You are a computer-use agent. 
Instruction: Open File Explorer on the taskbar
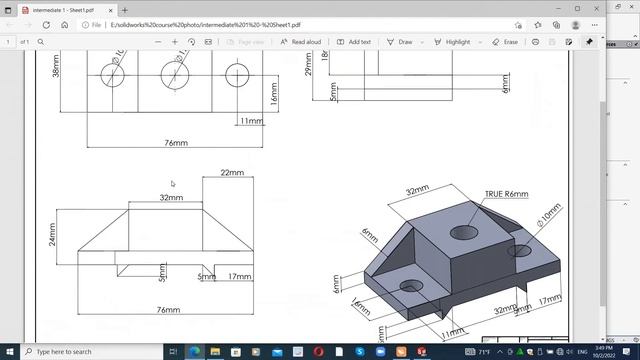[215, 351]
